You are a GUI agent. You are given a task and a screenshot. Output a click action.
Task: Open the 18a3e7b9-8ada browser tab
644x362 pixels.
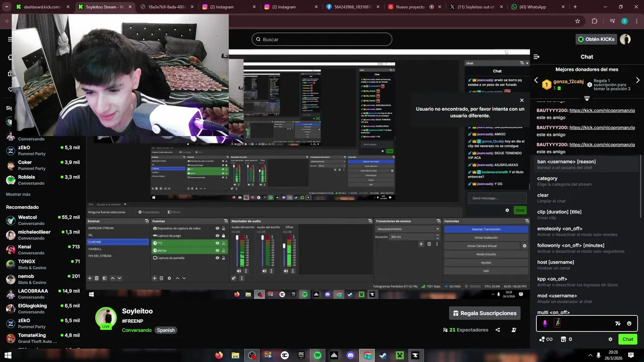pos(167,7)
